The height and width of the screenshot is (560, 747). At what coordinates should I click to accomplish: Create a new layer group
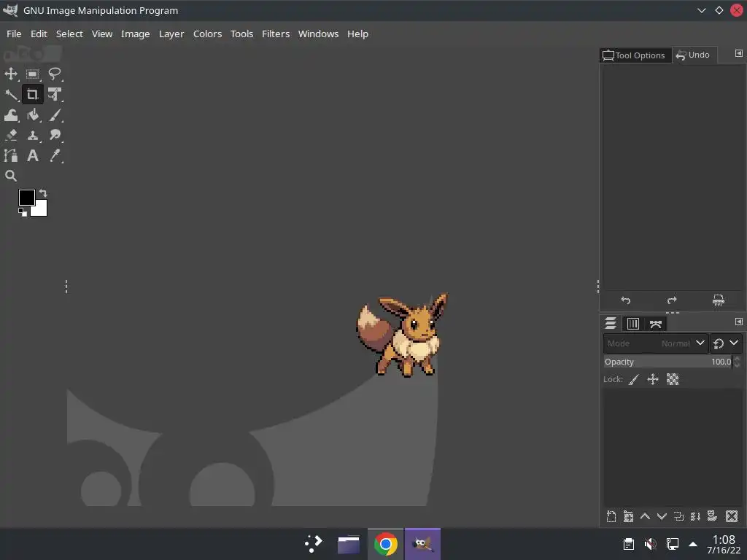[x=628, y=517]
